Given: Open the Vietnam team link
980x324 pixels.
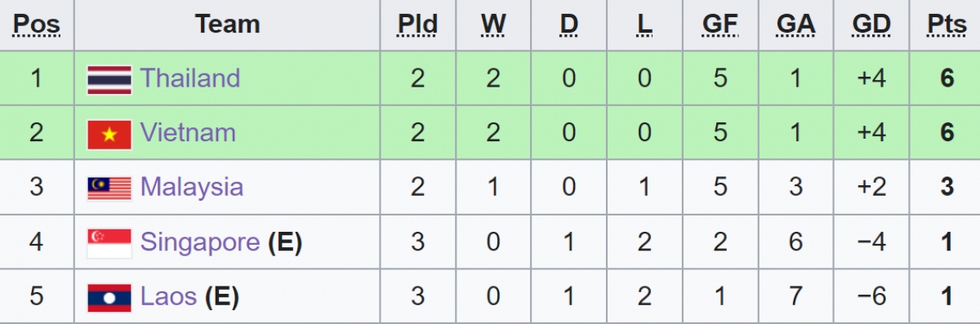Looking at the screenshot, I should tap(188, 133).
